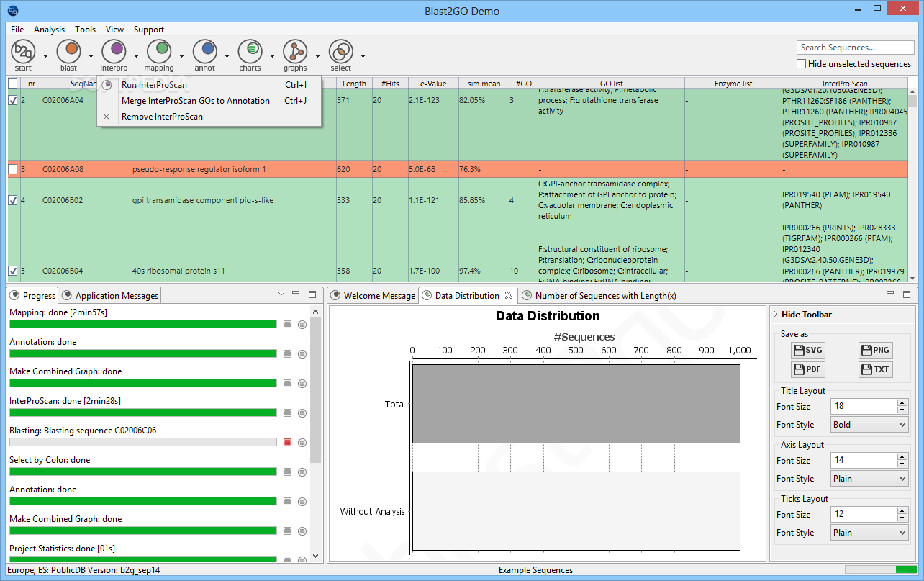
Task: Remove the Select by Color progress entry
Action: [x=302, y=472]
